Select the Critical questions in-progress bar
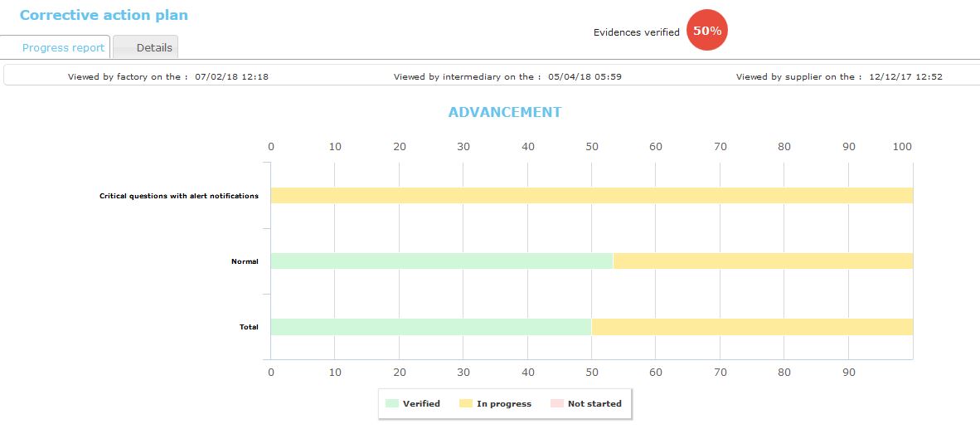The height and width of the screenshot is (429, 980). [591, 196]
